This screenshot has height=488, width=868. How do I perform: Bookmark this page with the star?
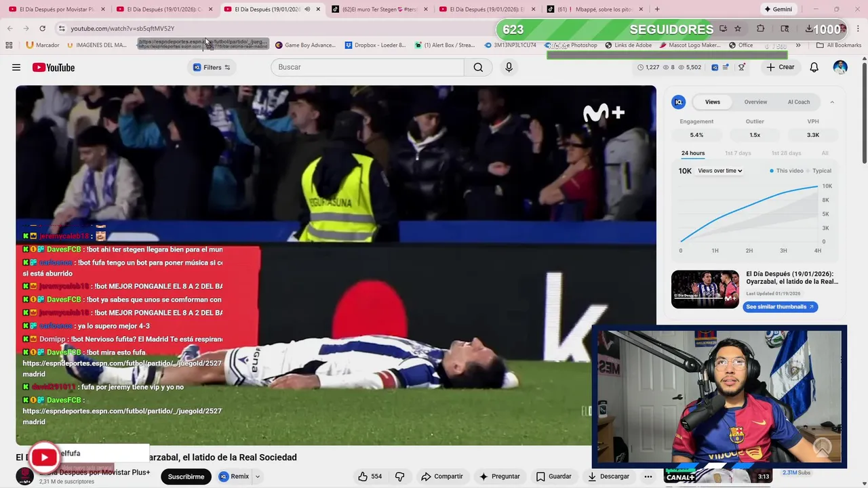click(738, 28)
